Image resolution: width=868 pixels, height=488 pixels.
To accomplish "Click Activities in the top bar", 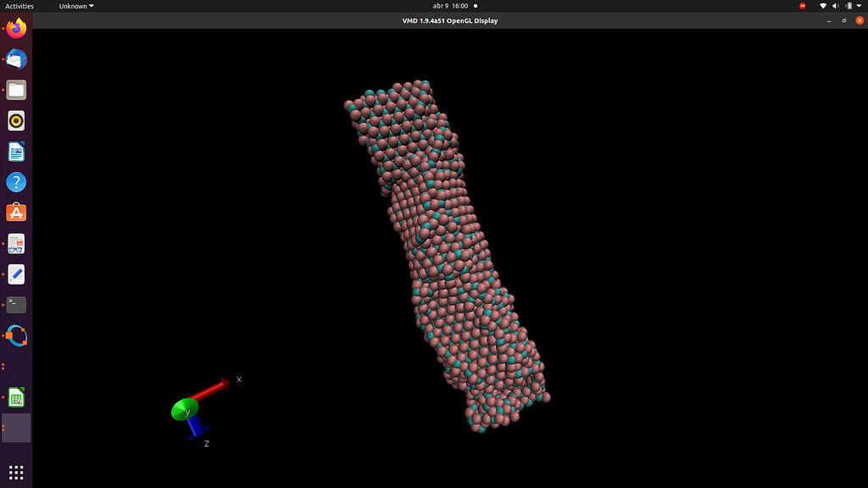I will click(19, 6).
